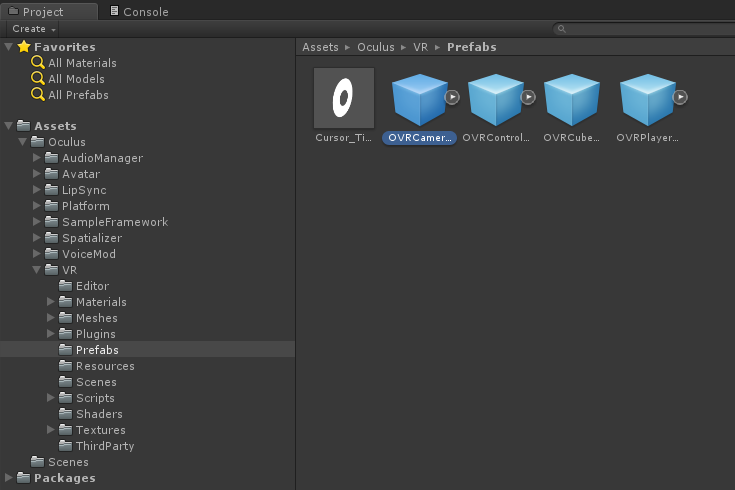Click Prefabs in breadcrumb path
The image size is (735, 490).
click(x=472, y=47)
